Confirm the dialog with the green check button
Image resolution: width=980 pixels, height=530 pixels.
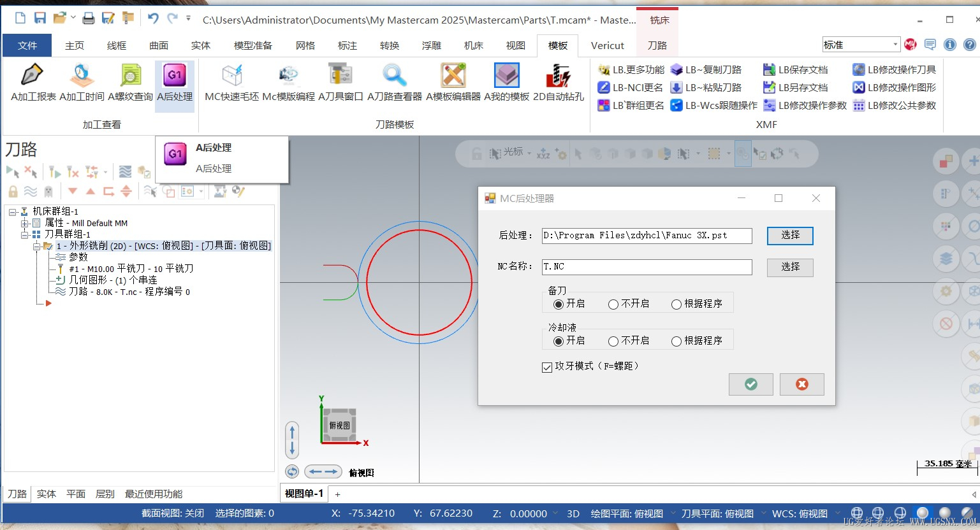click(x=751, y=384)
